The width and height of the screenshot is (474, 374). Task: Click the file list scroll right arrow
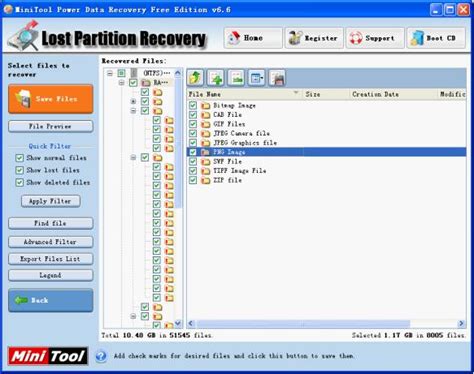461,324
